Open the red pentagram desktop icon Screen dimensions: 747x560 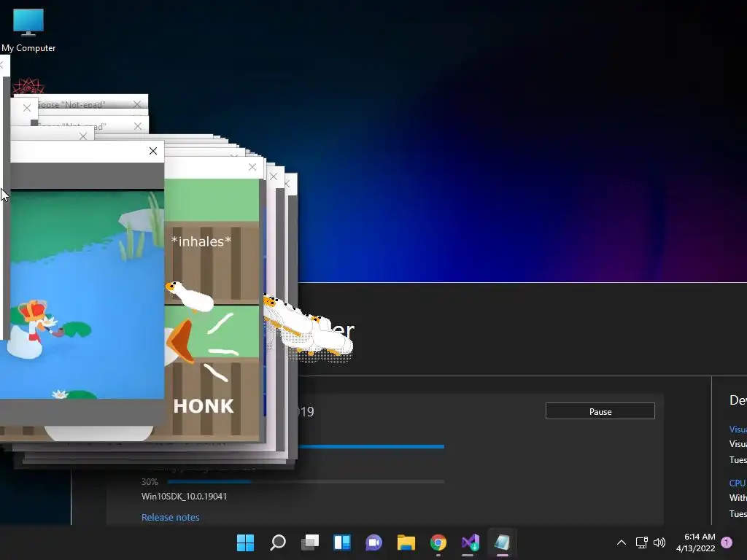28,87
